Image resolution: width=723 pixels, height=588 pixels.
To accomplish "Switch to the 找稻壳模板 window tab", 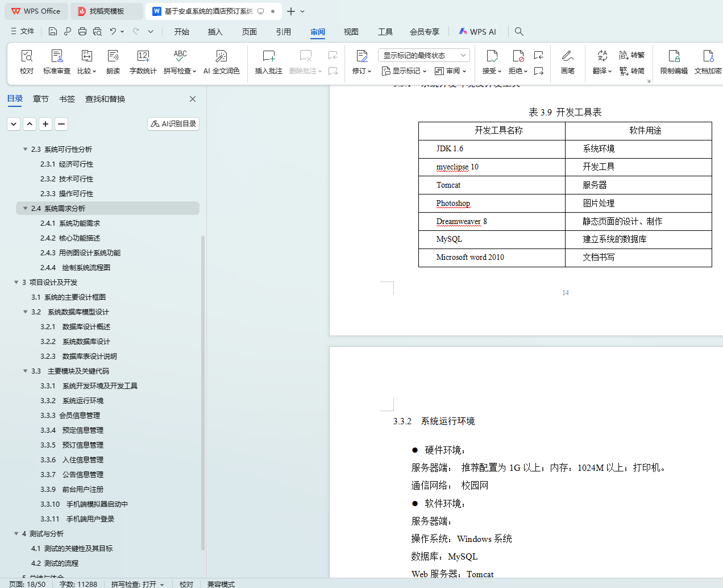I will coord(107,11).
